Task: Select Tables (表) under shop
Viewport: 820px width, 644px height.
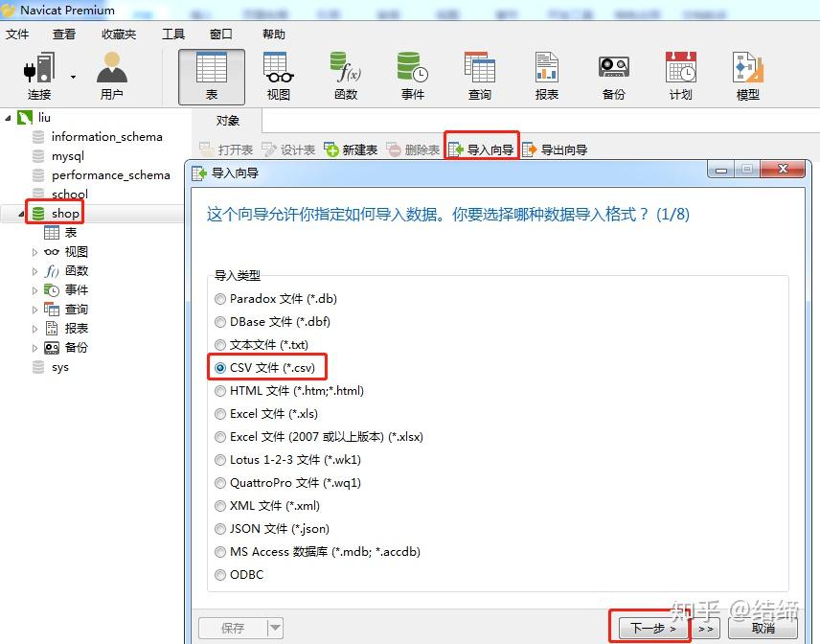Action: pyautogui.click(x=70, y=232)
